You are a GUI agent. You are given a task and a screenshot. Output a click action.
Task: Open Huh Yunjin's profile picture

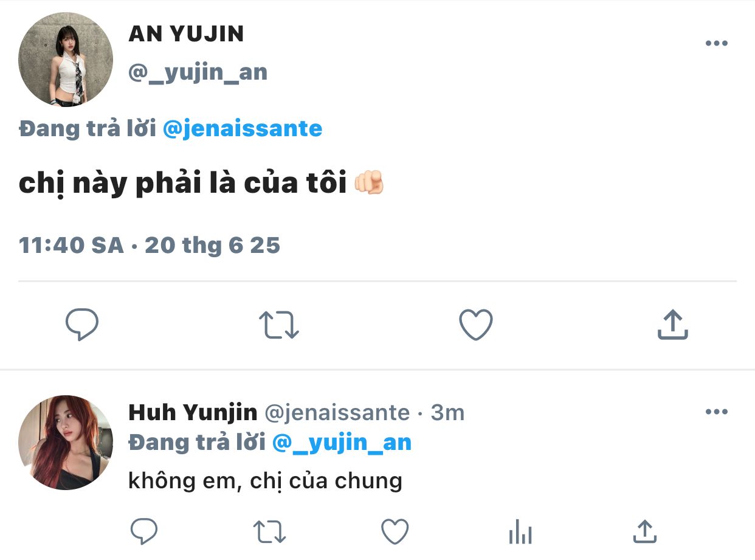point(66,443)
